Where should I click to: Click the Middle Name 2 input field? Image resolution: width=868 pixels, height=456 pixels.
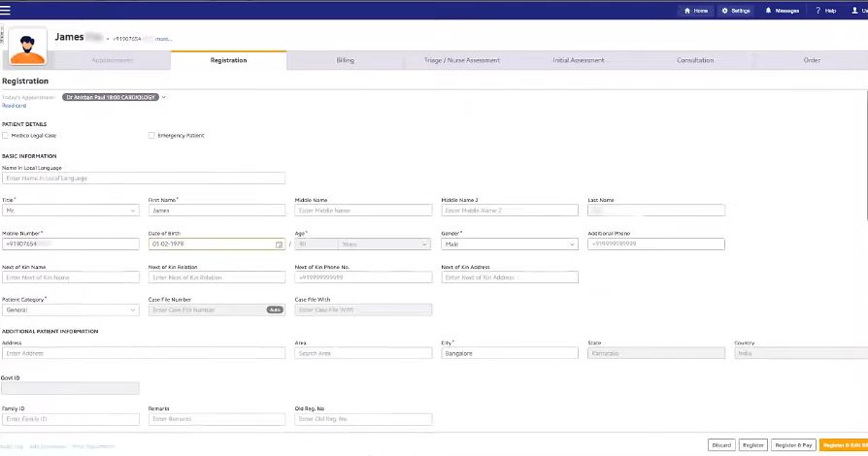click(x=510, y=211)
